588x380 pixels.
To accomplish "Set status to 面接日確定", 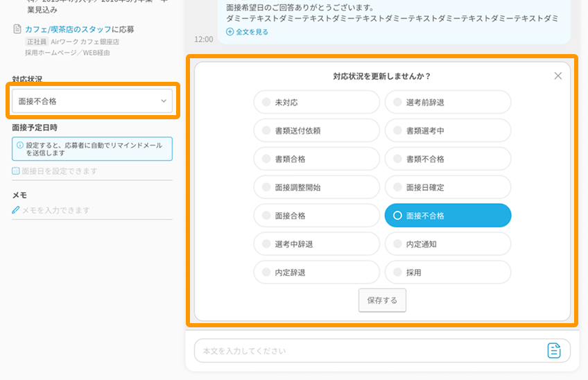I will (448, 187).
